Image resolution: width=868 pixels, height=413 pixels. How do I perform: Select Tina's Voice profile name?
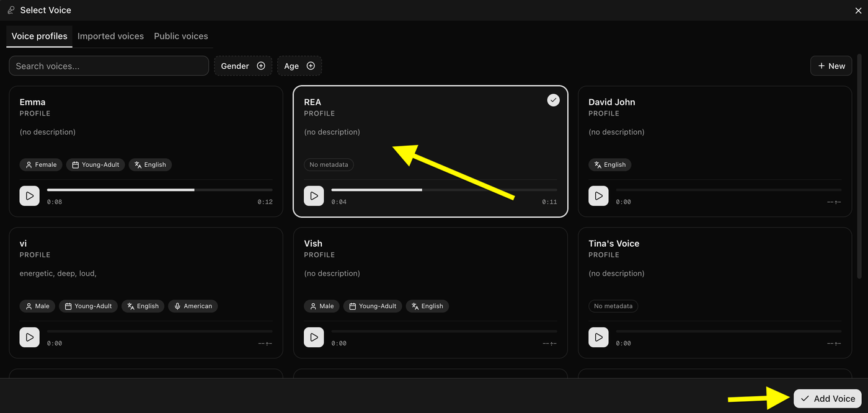pyautogui.click(x=614, y=243)
